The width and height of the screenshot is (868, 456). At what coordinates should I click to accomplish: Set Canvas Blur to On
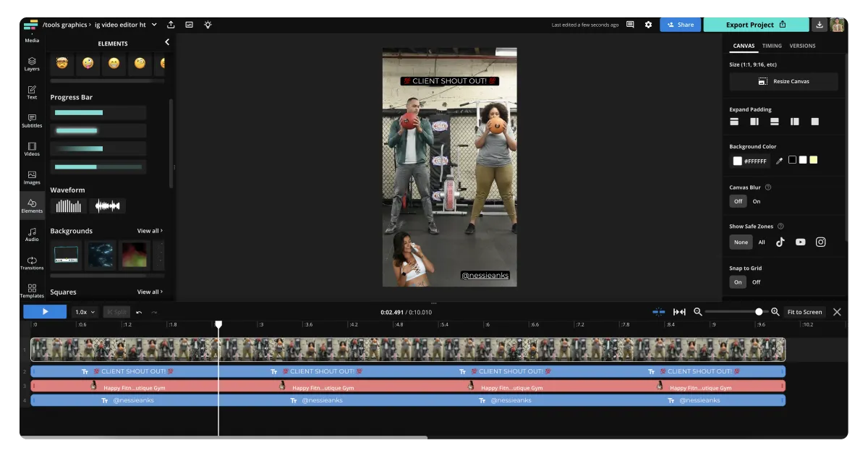[757, 201]
